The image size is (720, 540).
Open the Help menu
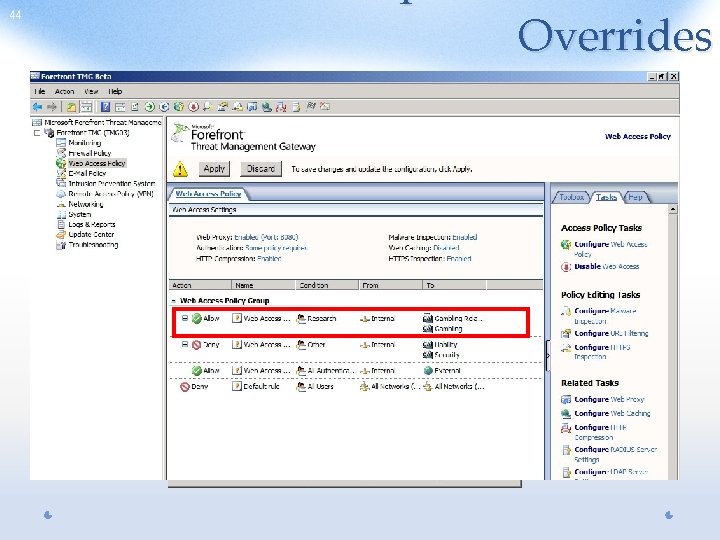tap(115, 91)
